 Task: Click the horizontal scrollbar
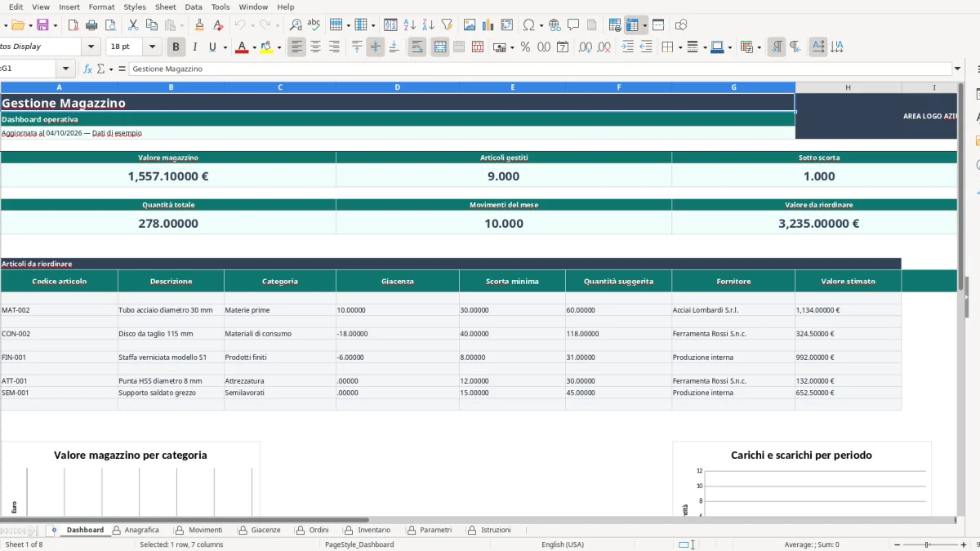(x=185, y=520)
